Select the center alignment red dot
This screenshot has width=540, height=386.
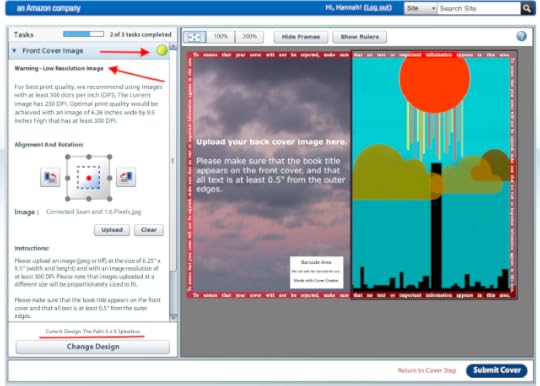pyautogui.click(x=89, y=178)
